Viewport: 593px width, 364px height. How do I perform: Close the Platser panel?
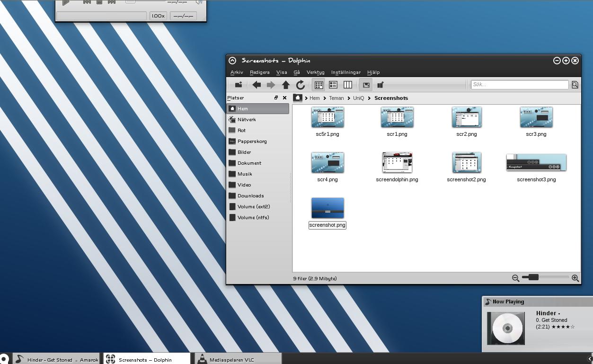[x=284, y=98]
